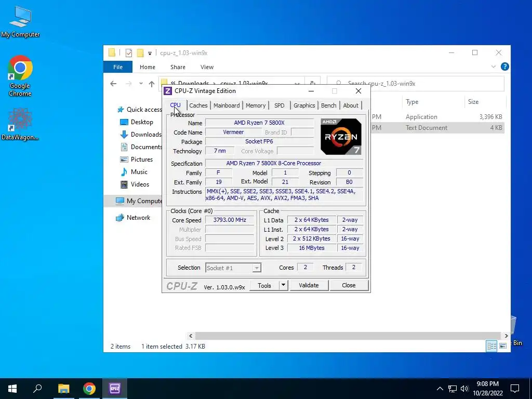This screenshot has width=532, height=399.
Task: Open the Socket #1 selection combo box
Action: pos(233,268)
